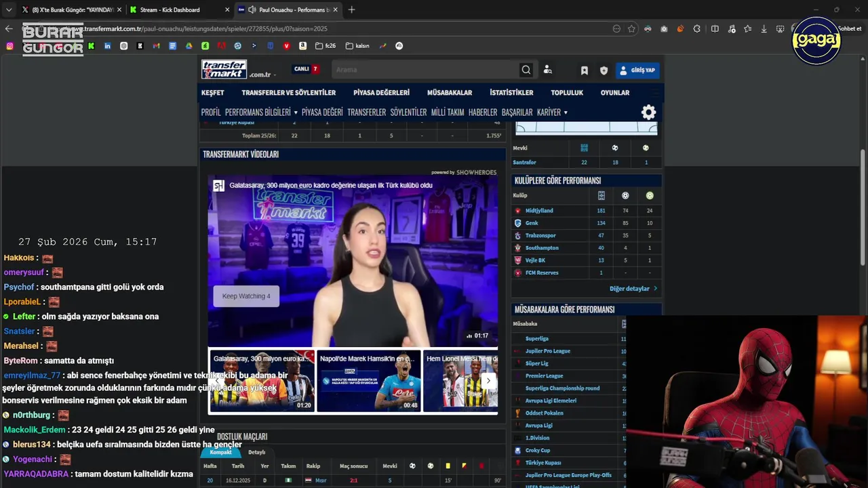Open the Oyunlar menu

(615, 93)
